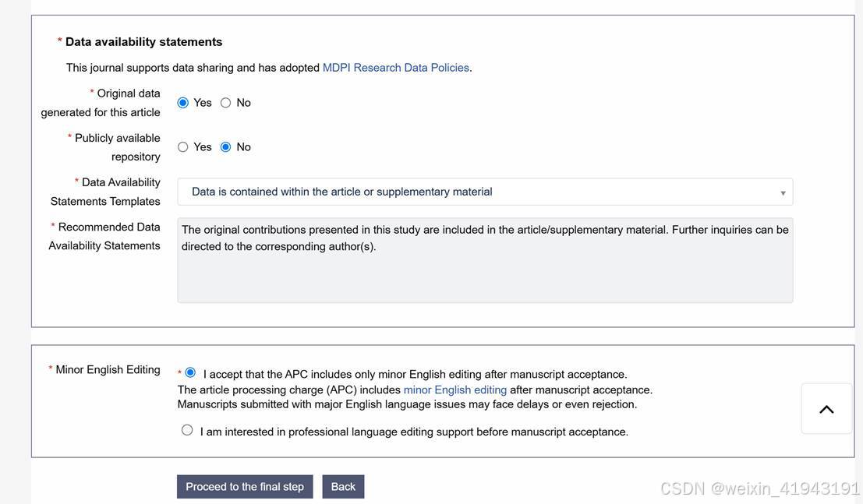The height and width of the screenshot is (504, 863).
Task: Click the 'Minor English Editing' field label
Action: 108,370
